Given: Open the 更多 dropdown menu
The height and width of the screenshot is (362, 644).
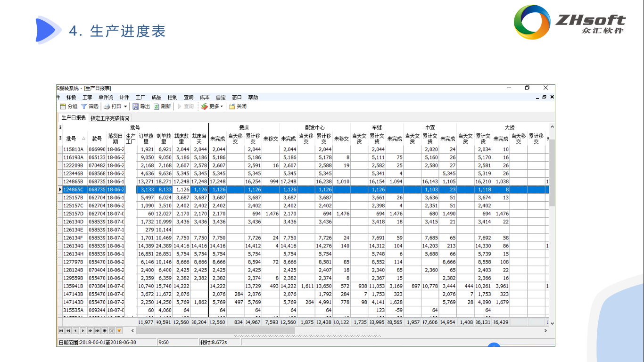Looking at the screenshot, I should coord(212,107).
